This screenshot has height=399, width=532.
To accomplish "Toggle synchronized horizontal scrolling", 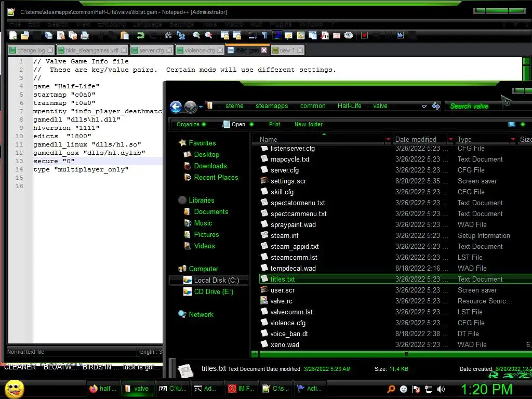I will click(x=236, y=35).
